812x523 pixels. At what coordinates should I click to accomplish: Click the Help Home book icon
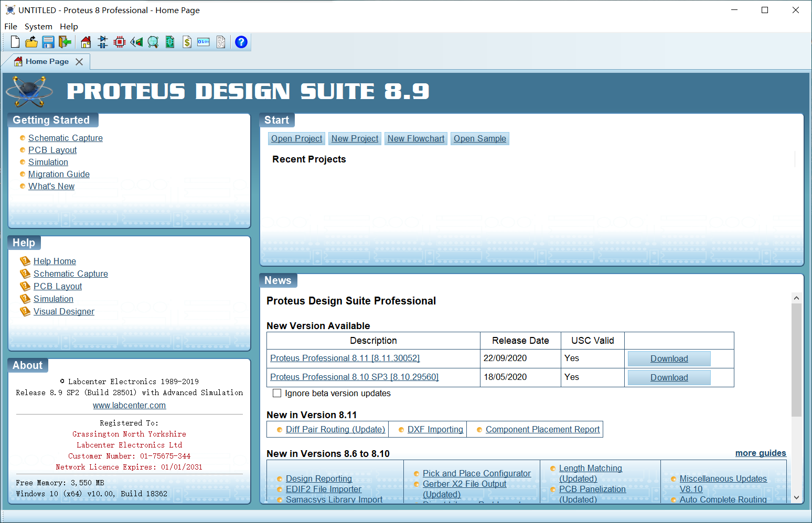(x=25, y=261)
